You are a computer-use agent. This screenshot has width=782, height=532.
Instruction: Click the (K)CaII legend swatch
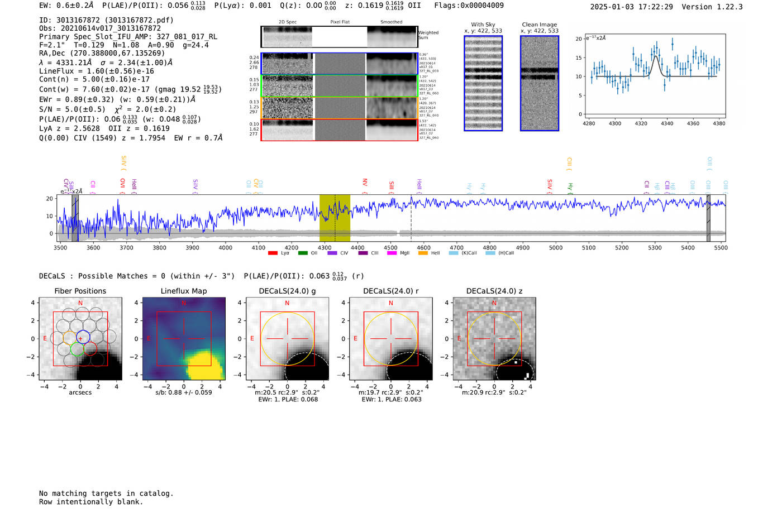coord(454,253)
